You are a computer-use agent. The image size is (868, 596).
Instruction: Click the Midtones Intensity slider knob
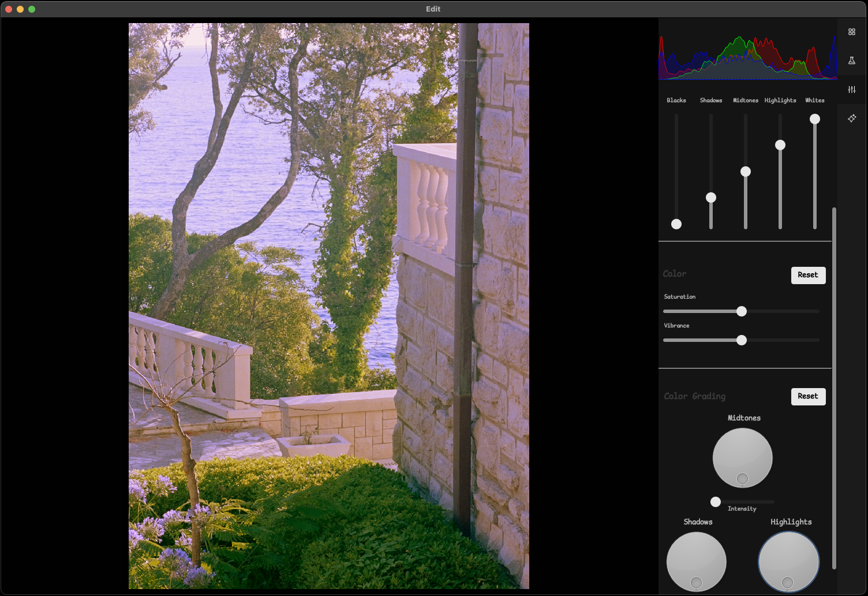[x=716, y=502]
